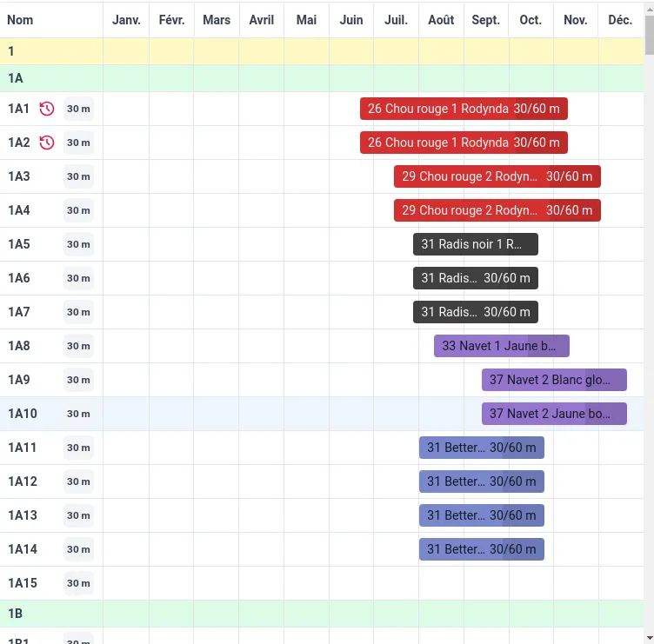Viewport: 654px width, 644px height.
Task: Open the blue Betterave bar on row 1A11
Action: click(x=481, y=448)
